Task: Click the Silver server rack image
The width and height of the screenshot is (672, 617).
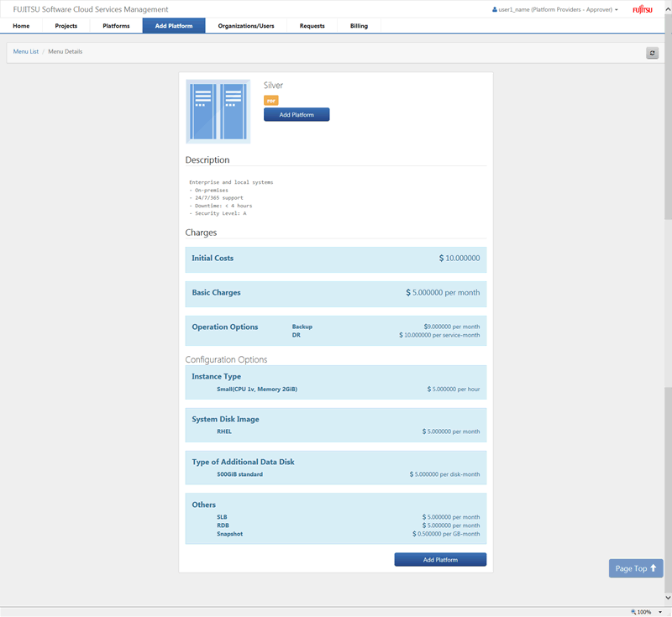Action: pos(218,112)
